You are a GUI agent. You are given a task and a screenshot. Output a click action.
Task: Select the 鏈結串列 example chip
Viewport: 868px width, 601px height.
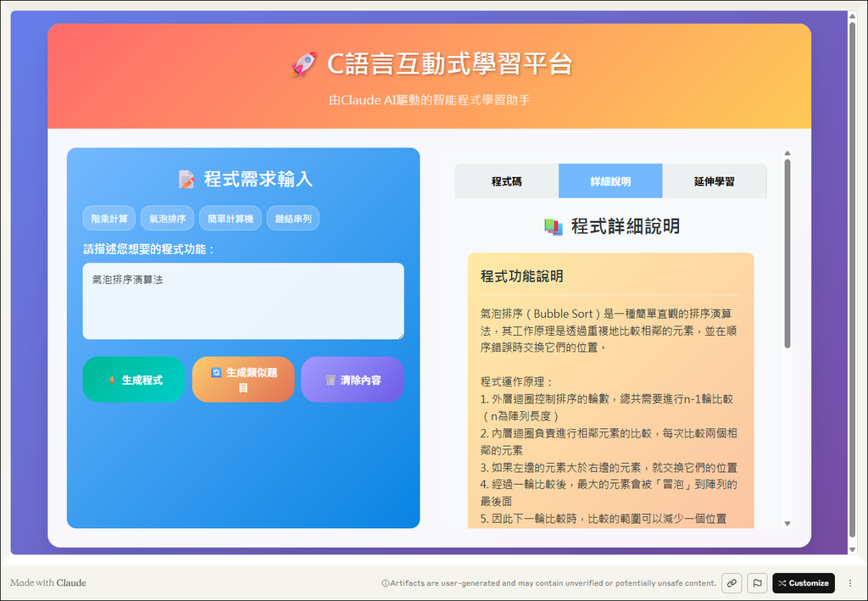[x=292, y=219]
